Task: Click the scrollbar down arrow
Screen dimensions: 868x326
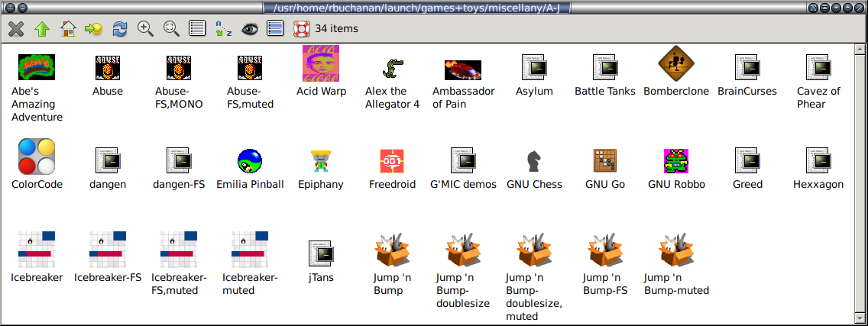Action: pyautogui.click(x=860, y=319)
